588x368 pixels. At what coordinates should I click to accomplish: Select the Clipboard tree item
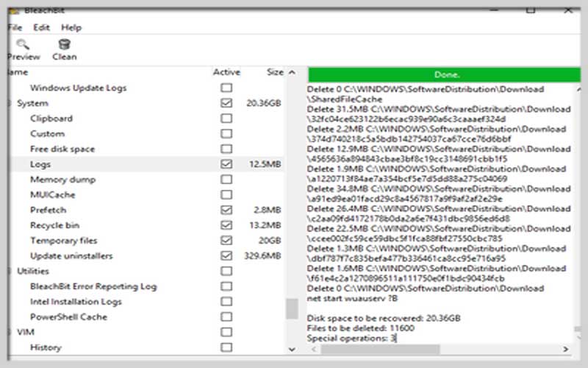click(x=51, y=118)
